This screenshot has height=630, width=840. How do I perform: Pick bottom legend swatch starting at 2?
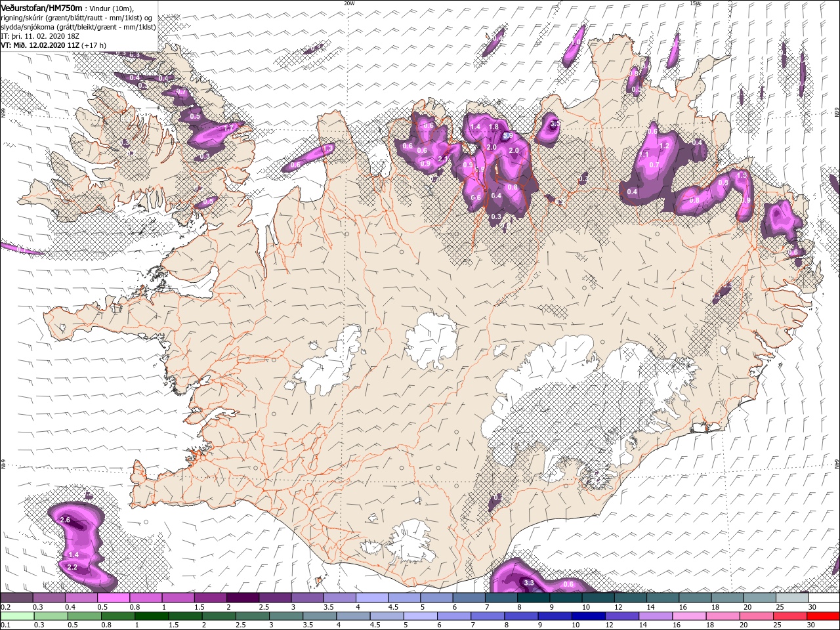coord(219,616)
